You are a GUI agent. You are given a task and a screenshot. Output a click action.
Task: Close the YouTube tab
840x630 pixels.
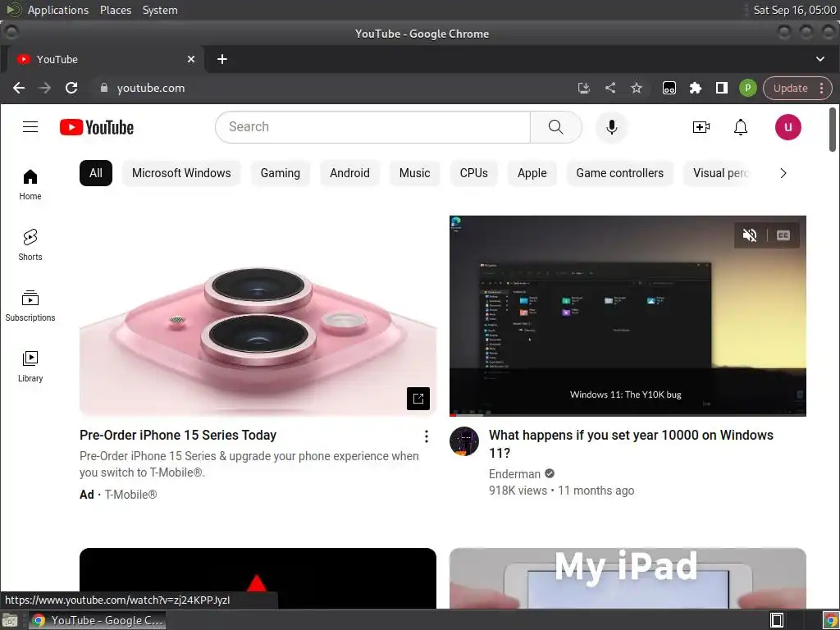pos(190,59)
